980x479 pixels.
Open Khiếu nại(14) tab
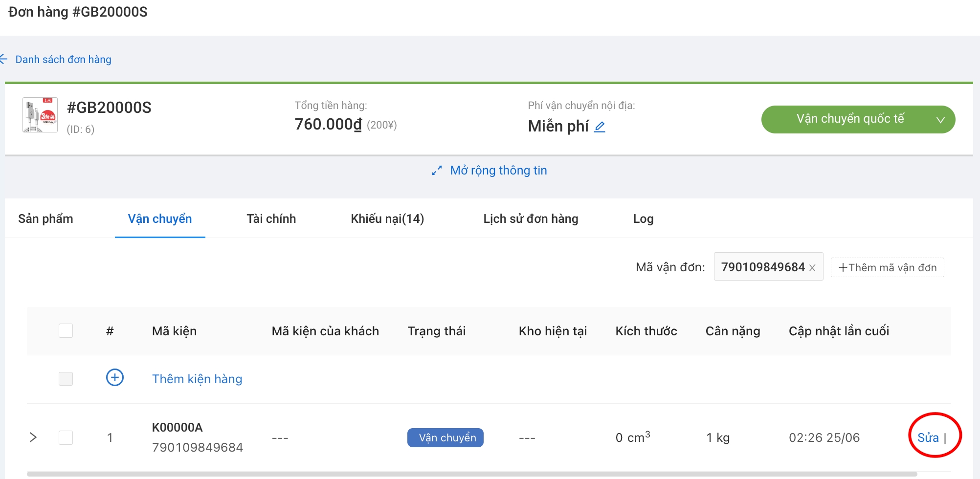point(387,219)
